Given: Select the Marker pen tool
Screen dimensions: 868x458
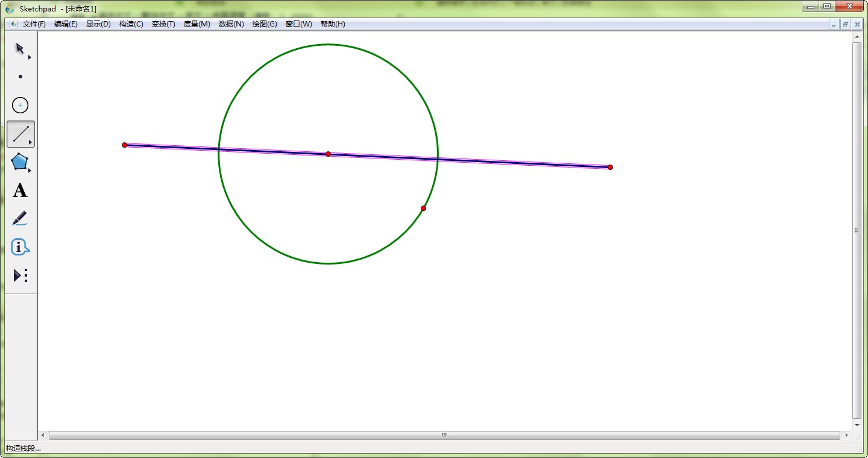Looking at the screenshot, I should pyautogui.click(x=20, y=218).
